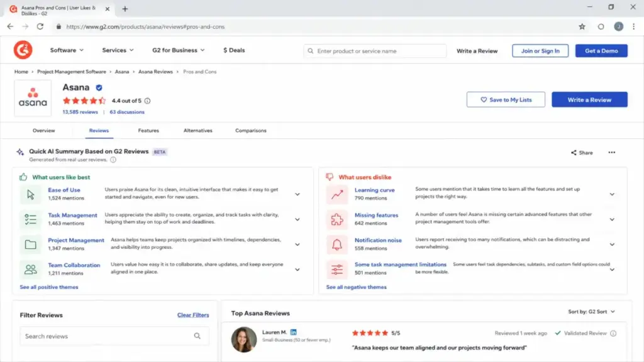Expand the Team Collaboration row
Image resolution: width=644 pixels, height=362 pixels.
coord(297,270)
